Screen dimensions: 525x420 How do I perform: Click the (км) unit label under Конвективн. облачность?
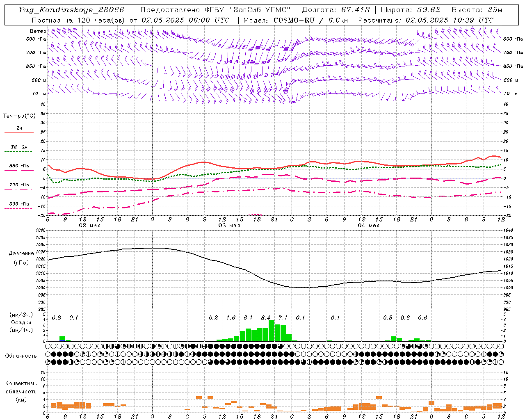[21, 399]
